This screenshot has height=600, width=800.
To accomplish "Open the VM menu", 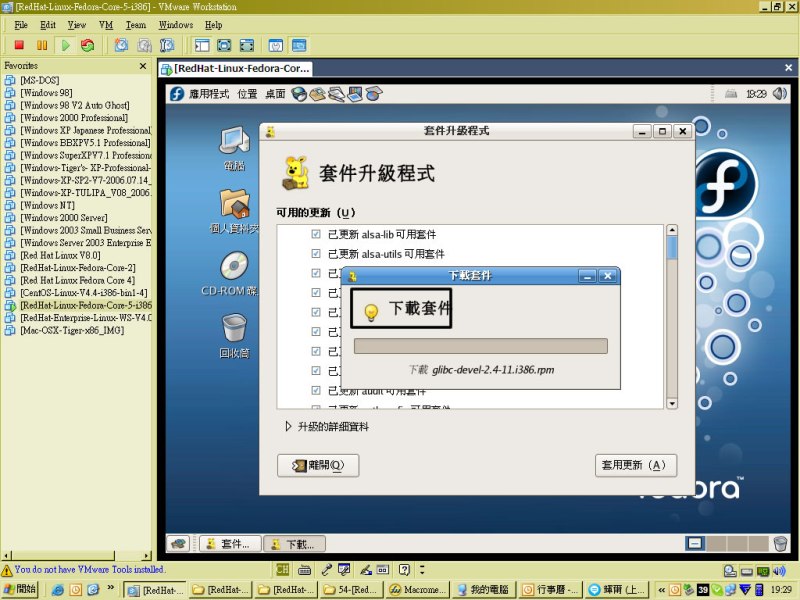I will 106,25.
